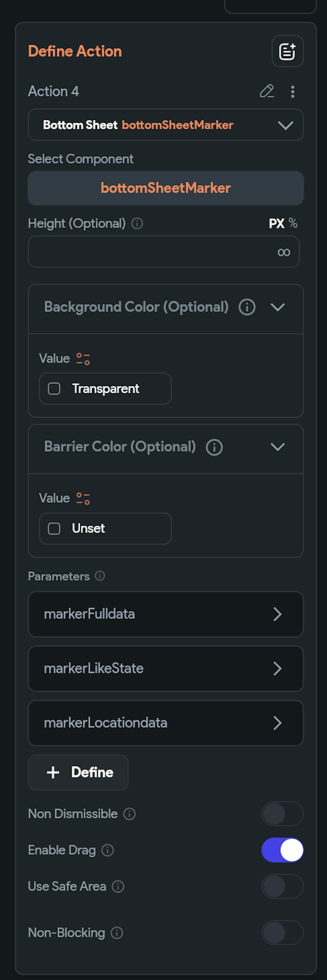Viewport: 327px width, 980px height.
Task: Click the Barrier Color info icon
Action: [x=214, y=447]
